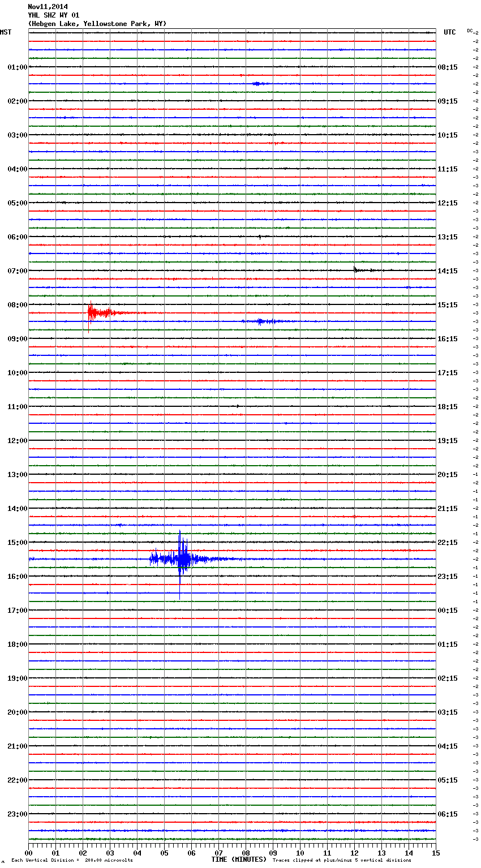Select the 04:00 MST time label

tap(18, 169)
